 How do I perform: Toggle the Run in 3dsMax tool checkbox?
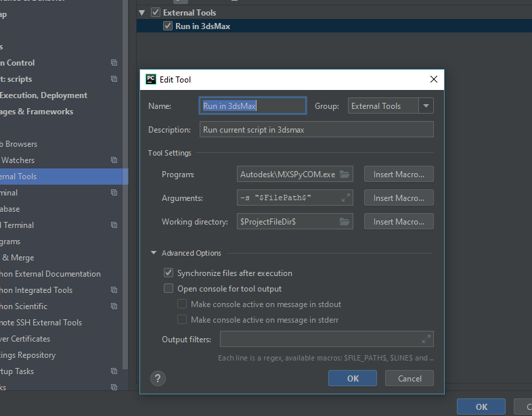click(168, 26)
